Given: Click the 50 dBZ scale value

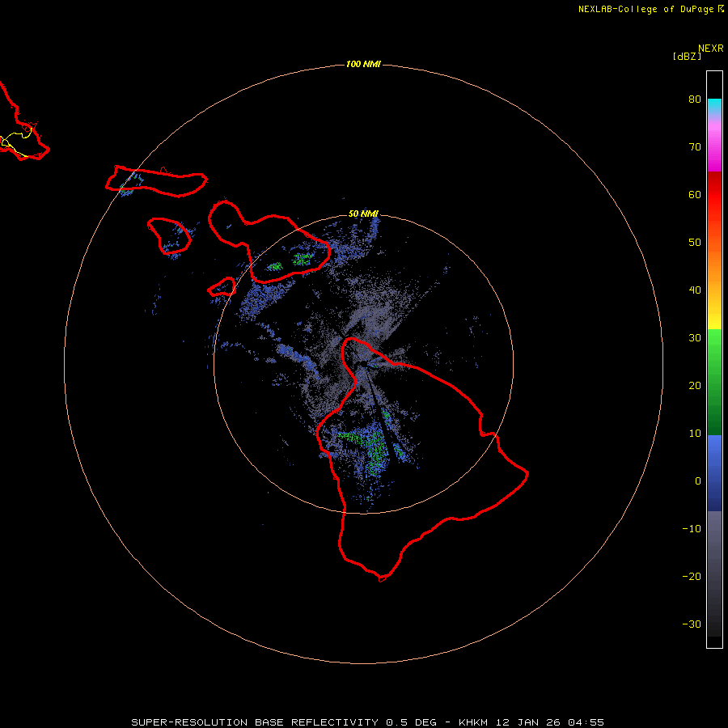Looking at the screenshot, I should pyautogui.click(x=695, y=243).
